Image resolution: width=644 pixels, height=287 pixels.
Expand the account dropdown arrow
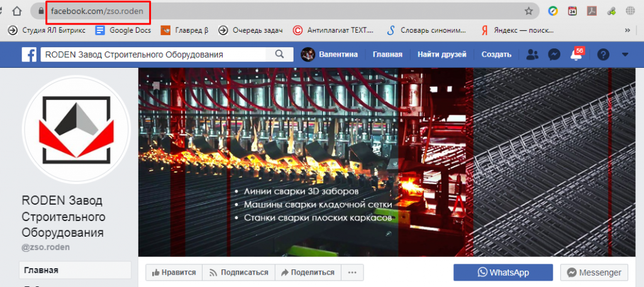click(625, 55)
